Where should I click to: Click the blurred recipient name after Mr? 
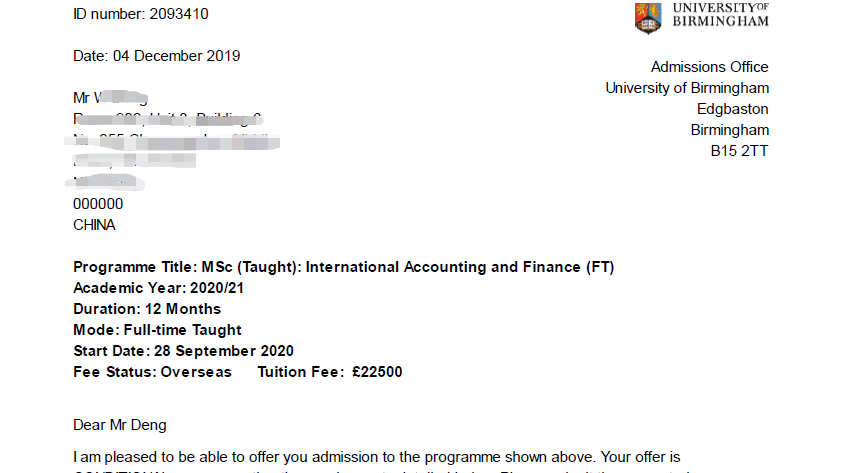tap(121, 98)
